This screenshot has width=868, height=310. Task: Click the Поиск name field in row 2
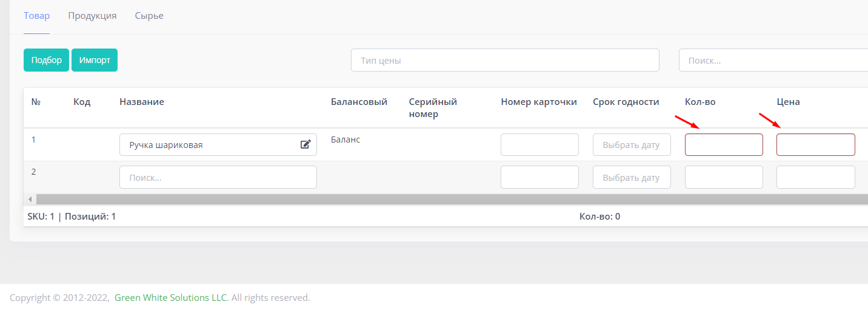[218, 177]
